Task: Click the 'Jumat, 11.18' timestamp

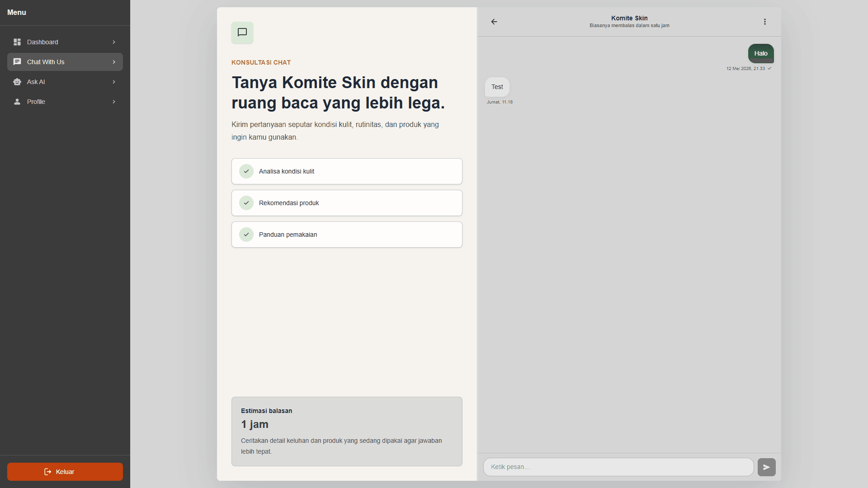Action: pyautogui.click(x=500, y=102)
